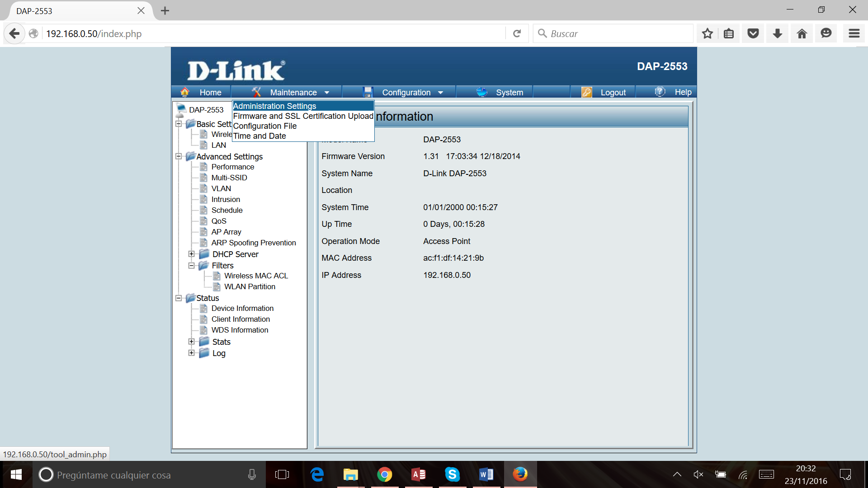Open Firefox bookmarks list icon
Viewport: 868px width, 488px height.
pyautogui.click(x=729, y=33)
